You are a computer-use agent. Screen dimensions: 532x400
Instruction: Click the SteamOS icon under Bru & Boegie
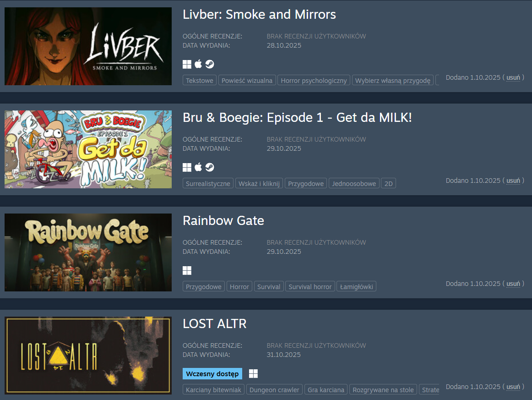(x=210, y=167)
